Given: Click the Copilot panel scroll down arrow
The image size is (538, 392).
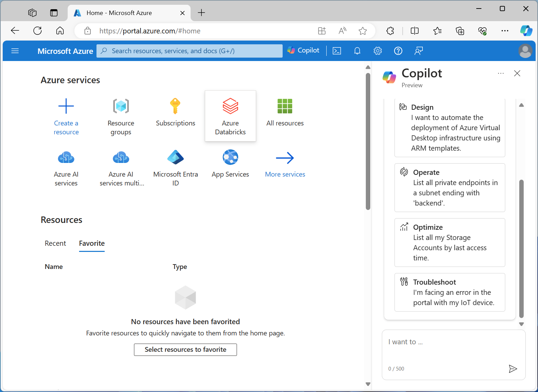Looking at the screenshot, I should click(521, 324).
